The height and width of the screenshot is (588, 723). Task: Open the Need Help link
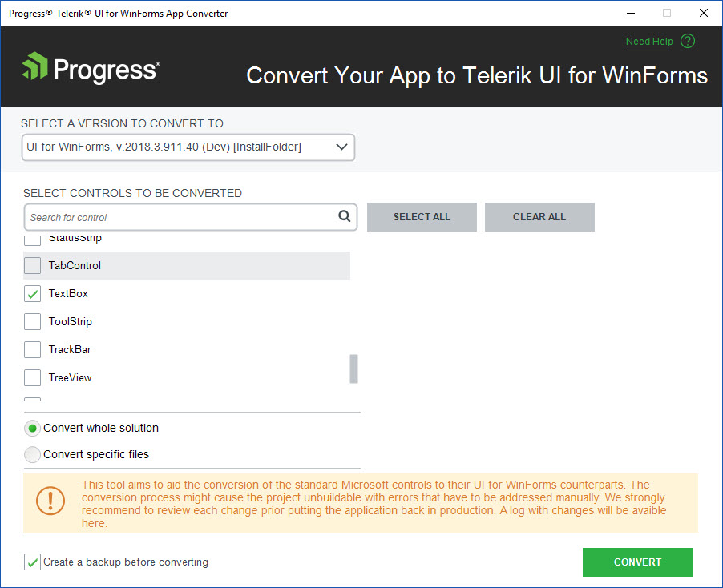649,42
